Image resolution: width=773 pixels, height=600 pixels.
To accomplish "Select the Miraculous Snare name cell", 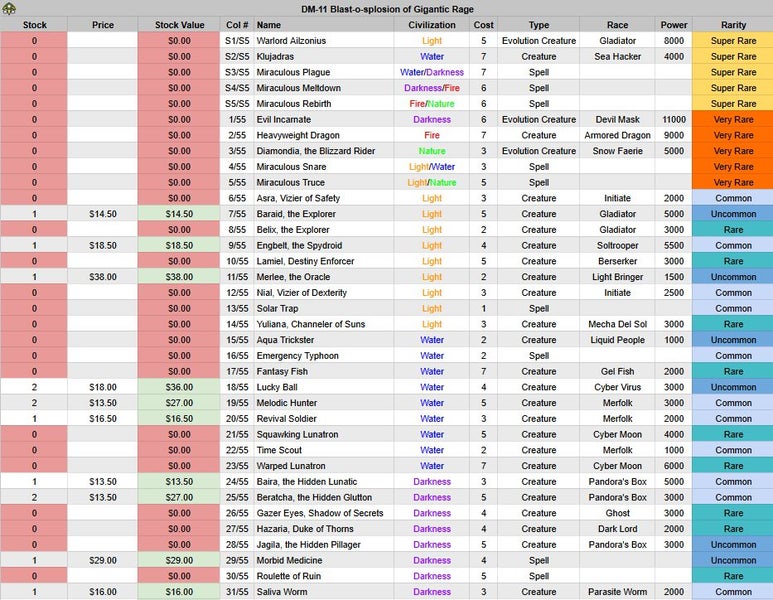I will [324, 167].
